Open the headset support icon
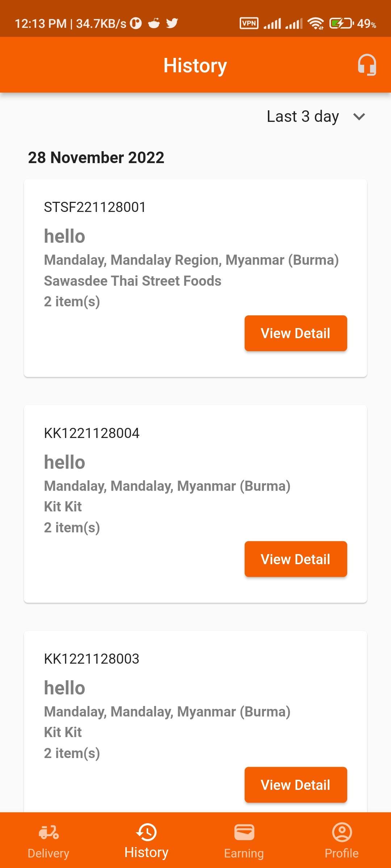The image size is (391, 868). pyautogui.click(x=367, y=65)
